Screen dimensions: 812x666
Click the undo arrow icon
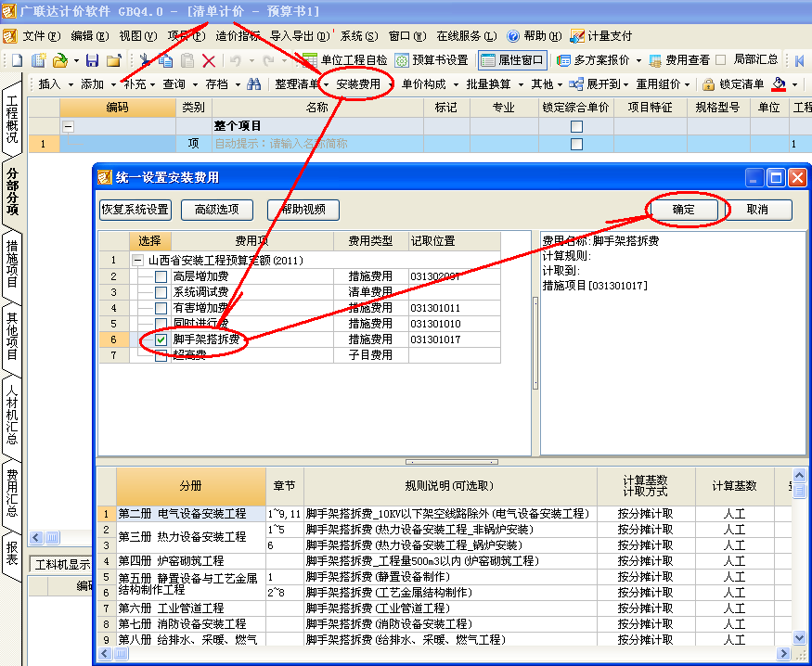(236, 60)
